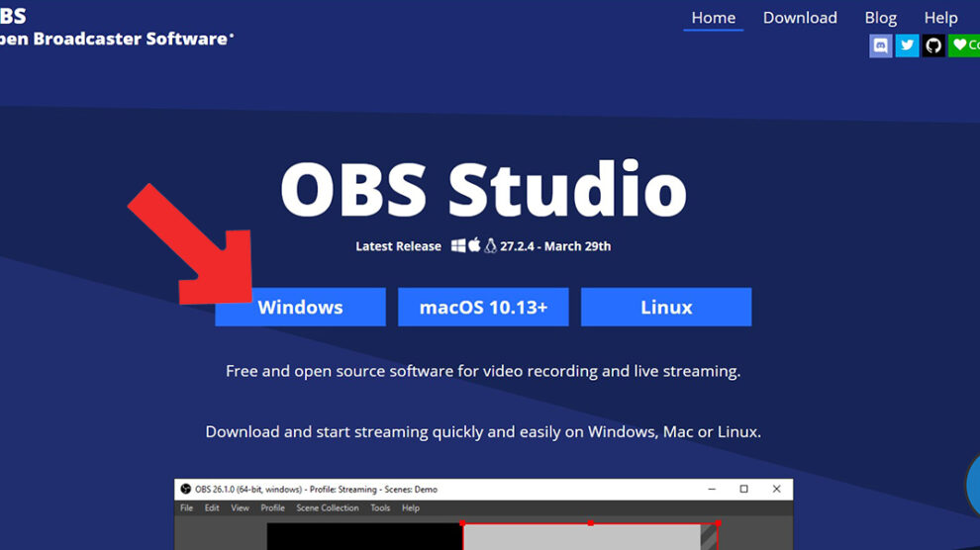This screenshot has width=980, height=550.
Task: Open the Download nav page
Action: pyautogui.click(x=800, y=18)
